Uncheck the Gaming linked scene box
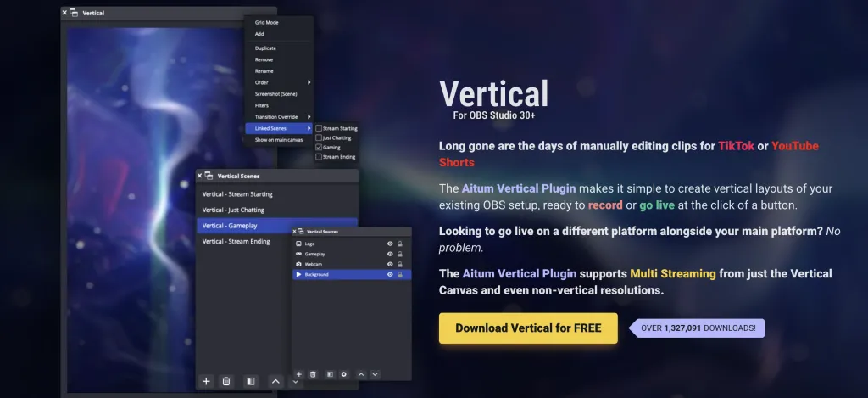The height and width of the screenshot is (398, 868). [x=319, y=148]
